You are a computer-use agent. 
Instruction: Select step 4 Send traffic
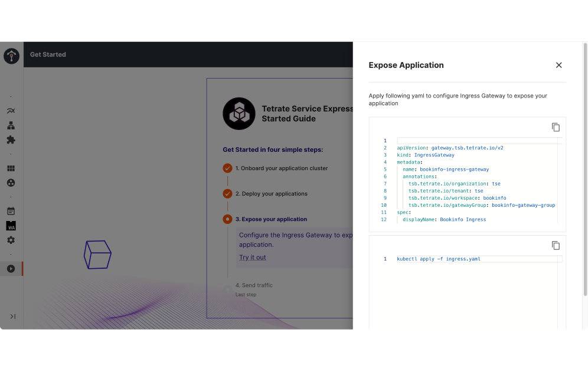[x=254, y=285]
